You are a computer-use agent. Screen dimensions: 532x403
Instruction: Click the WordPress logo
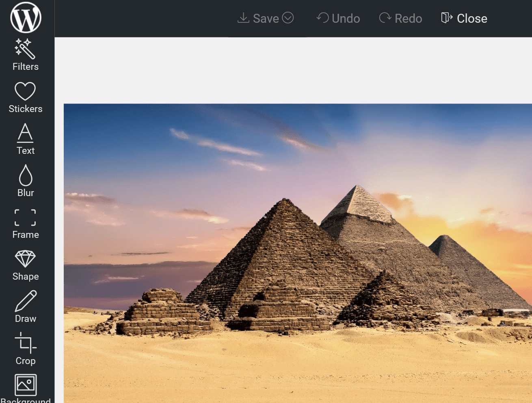pos(26,18)
